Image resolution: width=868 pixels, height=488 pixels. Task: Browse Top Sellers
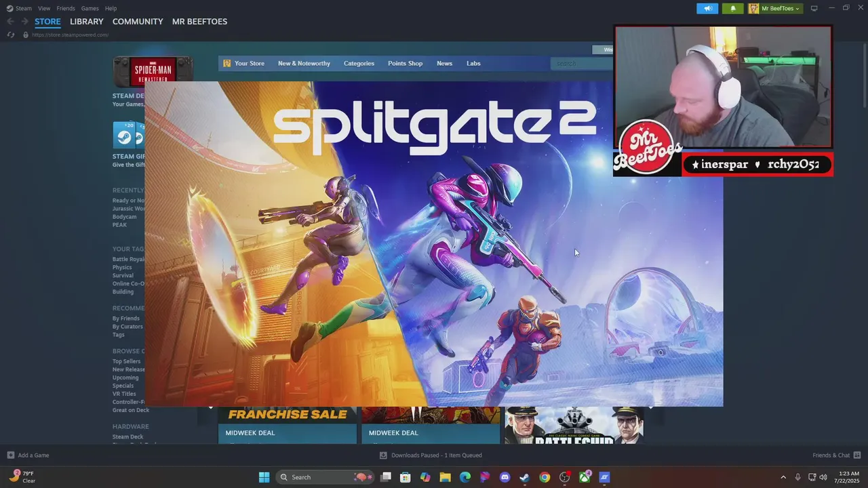127,361
